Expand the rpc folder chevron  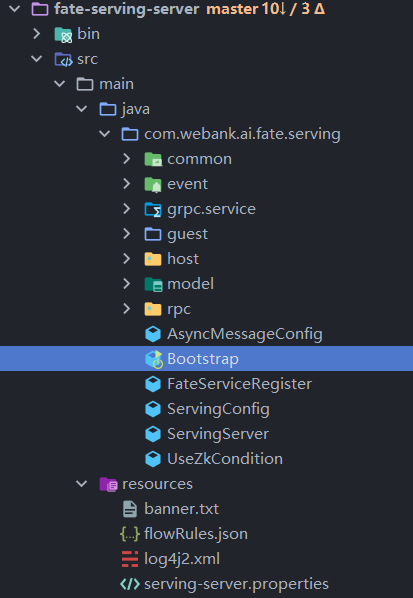pyautogui.click(x=127, y=309)
